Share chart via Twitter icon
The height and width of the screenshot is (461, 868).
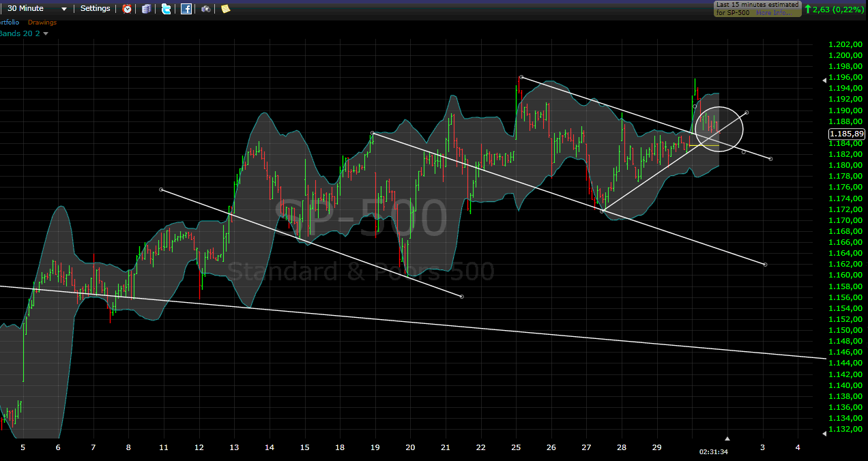(166, 9)
